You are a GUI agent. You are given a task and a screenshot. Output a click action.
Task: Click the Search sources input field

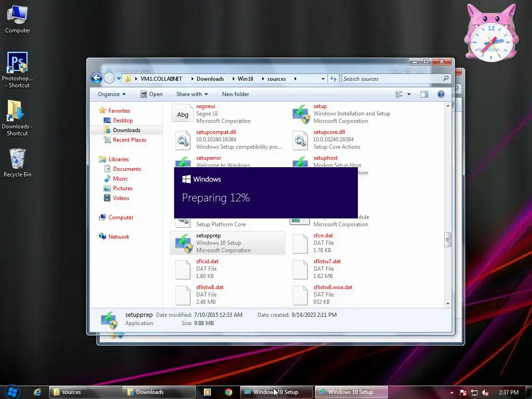(x=392, y=79)
